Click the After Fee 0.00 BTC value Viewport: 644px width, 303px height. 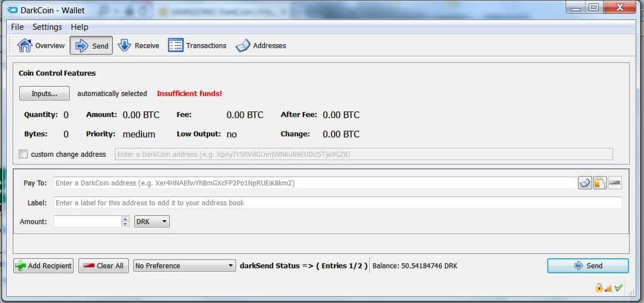tap(341, 115)
